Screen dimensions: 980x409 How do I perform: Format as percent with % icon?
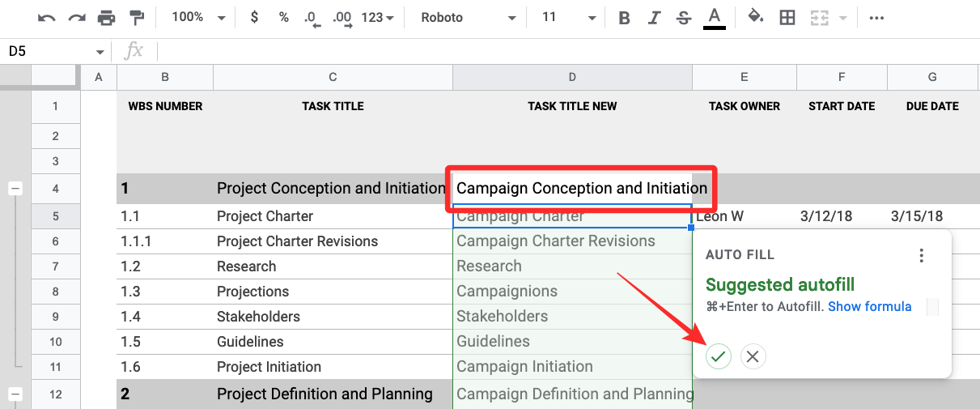[x=283, y=17]
